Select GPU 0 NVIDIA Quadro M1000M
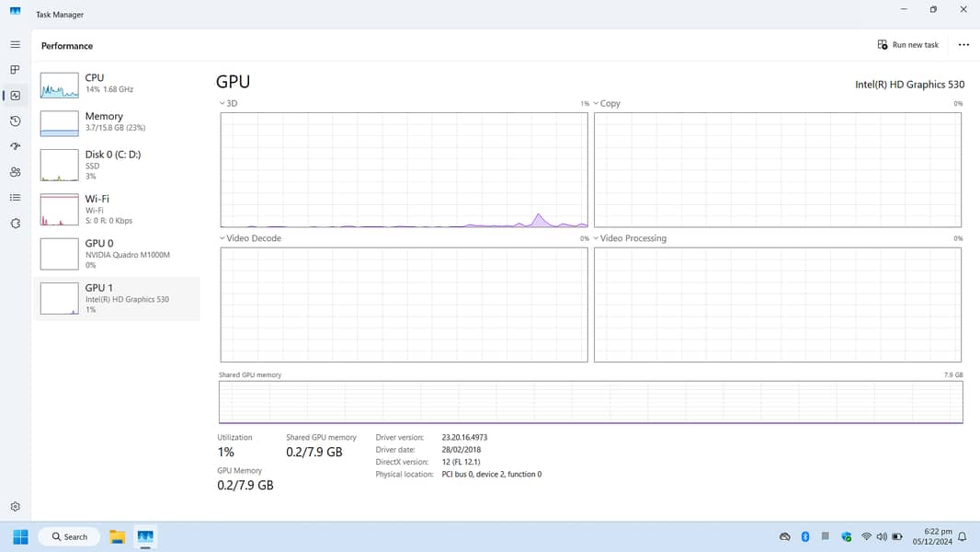The image size is (980, 552). tap(116, 254)
